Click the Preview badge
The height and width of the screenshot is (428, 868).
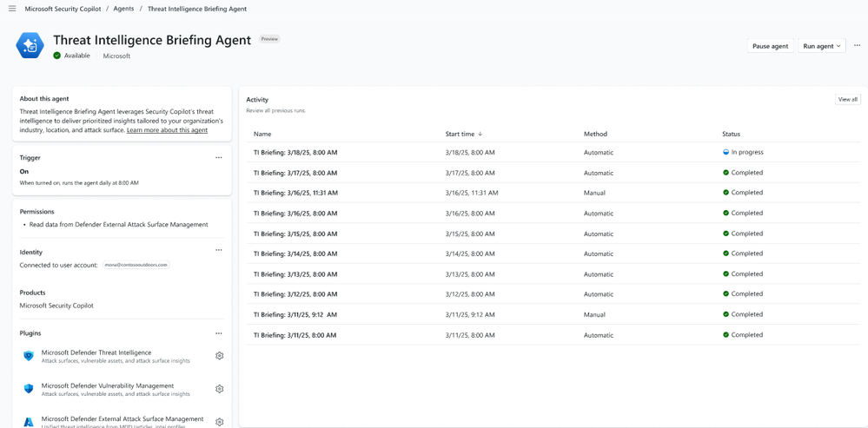tap(269, 39)
